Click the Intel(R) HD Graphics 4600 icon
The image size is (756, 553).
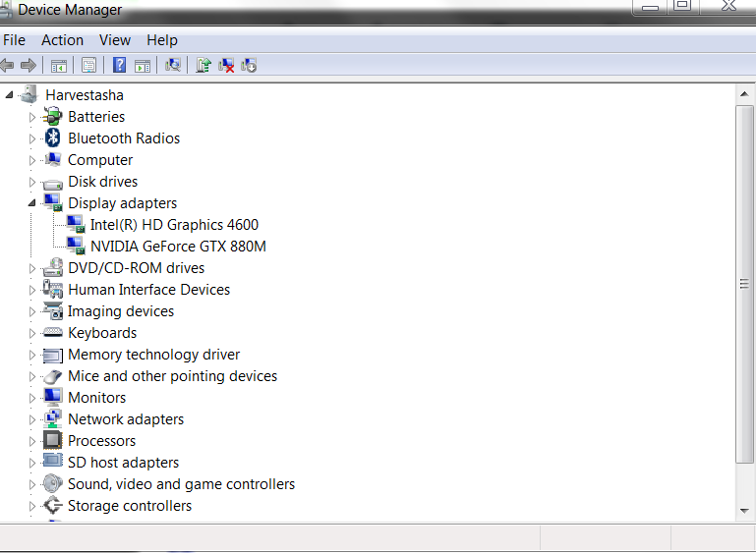point(76,224)
